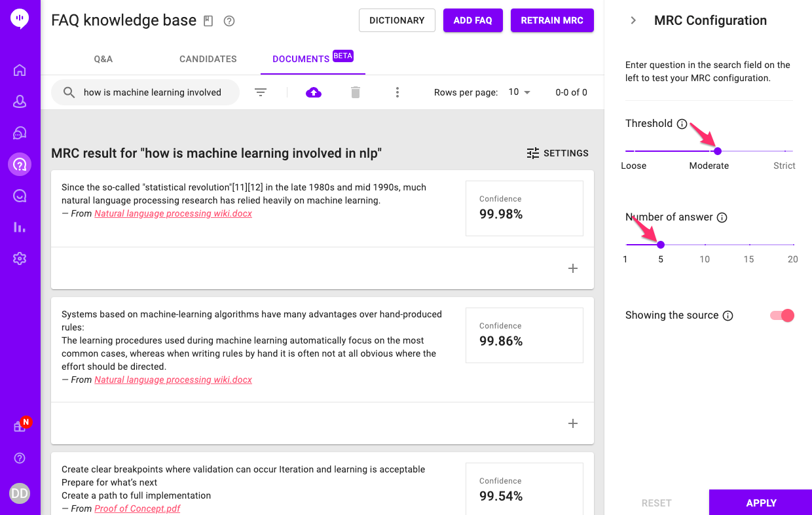Click the info icon next to Number of answer

pyautogui.click(x=722, y=217)
